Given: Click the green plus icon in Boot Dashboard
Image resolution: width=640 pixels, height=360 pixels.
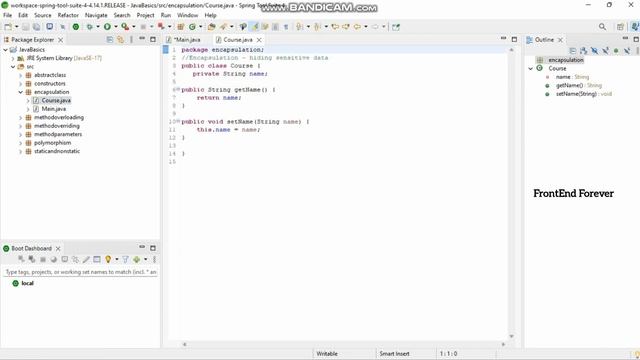Looking at the screenshot, I should click(x=136, y=260).
